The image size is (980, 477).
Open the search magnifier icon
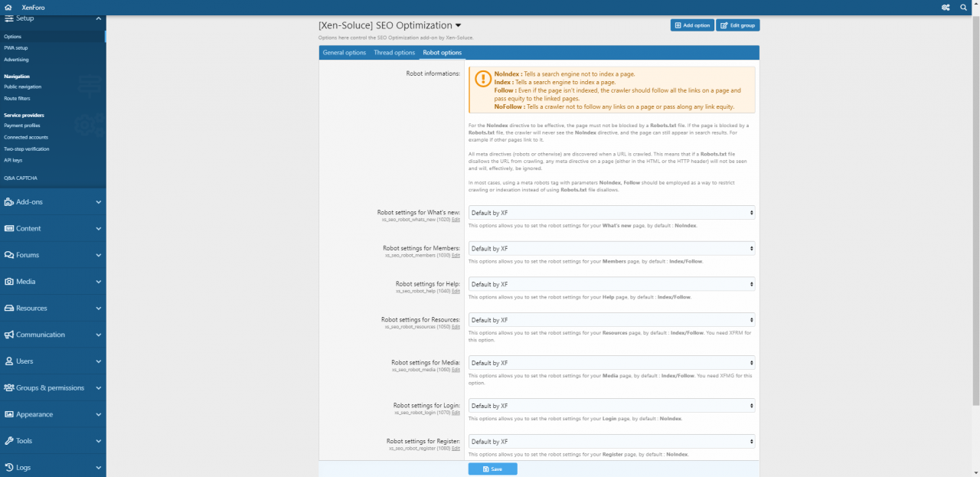coord(964,7)
